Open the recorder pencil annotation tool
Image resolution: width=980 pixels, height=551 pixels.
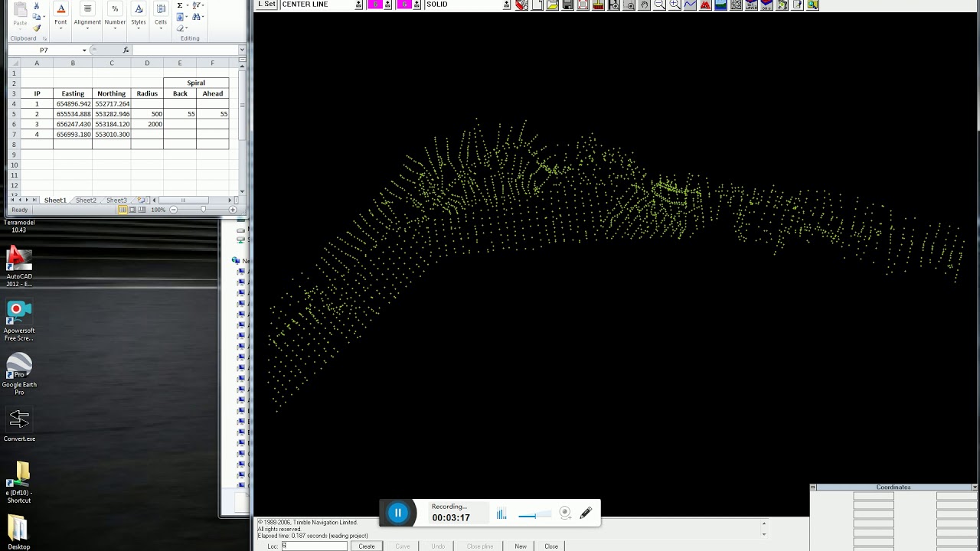(x=586, y=513)
